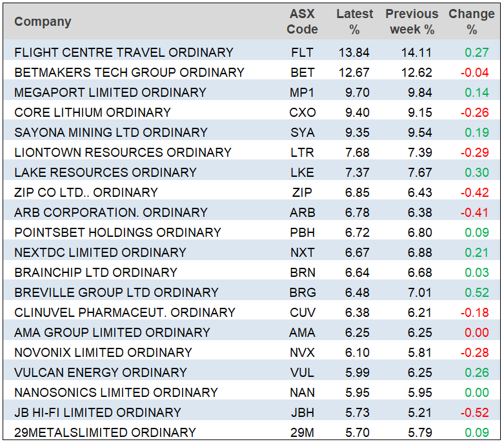504x444 pixels.
Task: Select the BET ASX code cell
Action: coord(302,72)
